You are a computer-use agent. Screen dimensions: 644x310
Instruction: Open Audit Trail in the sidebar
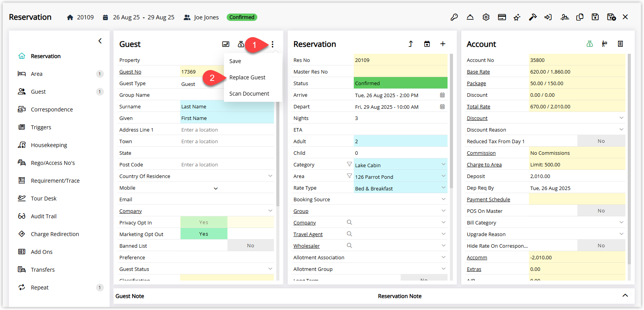point(44,216)
